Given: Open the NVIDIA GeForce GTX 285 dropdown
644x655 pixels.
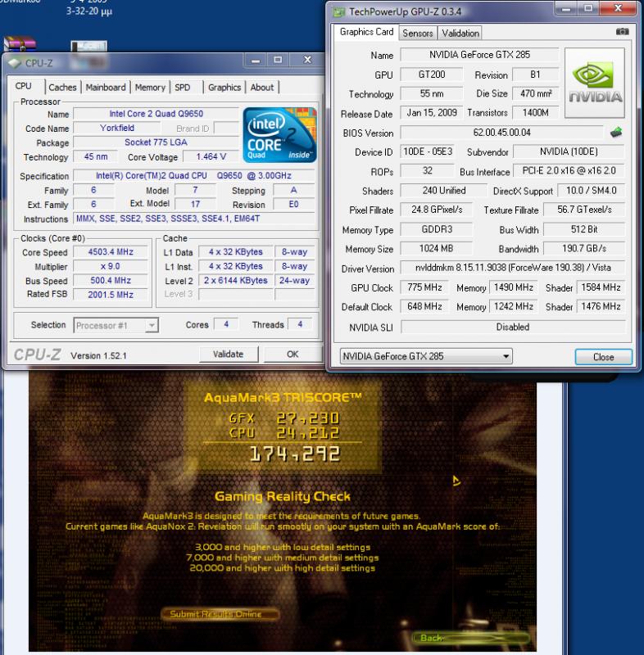Looking at the screenshot, I should pos(426,356).
